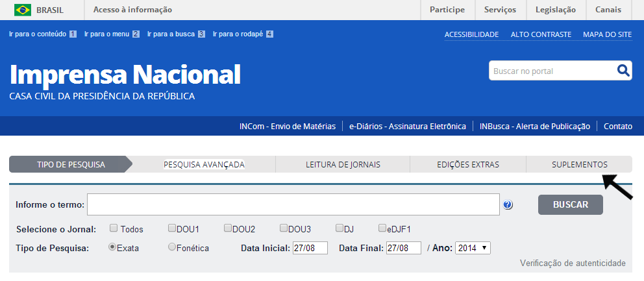Click the Informe o termo text field
The height and width of the screenshot is (281, 644).
click(293, 204)
